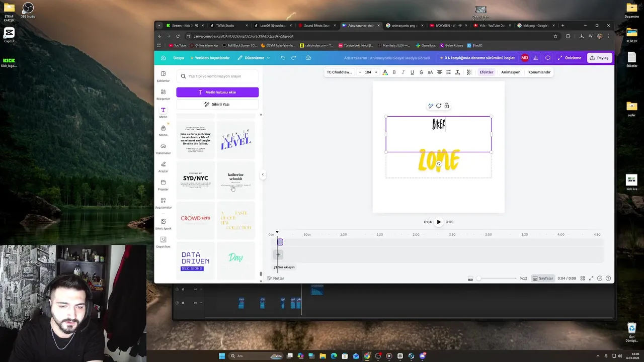The height and width of the screenshot is (362, 644).
Task: Open the text color picker
Action: pos(385,72)
